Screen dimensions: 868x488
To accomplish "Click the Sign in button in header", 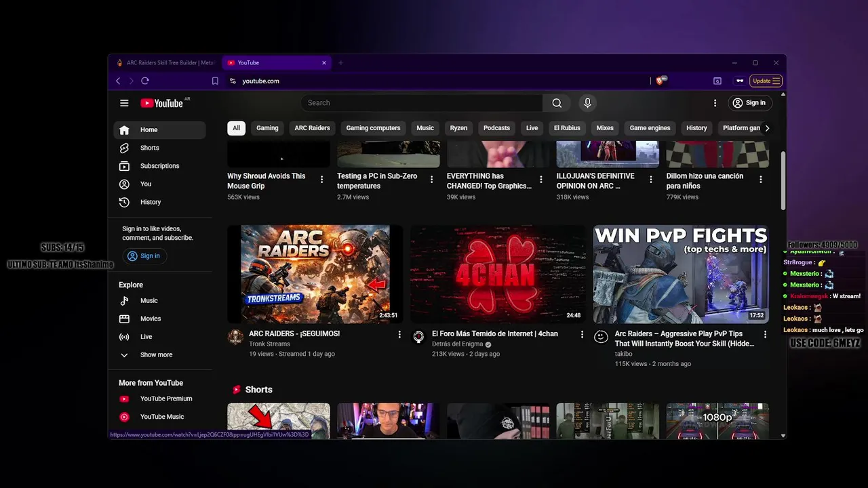I will click(749, 103).
